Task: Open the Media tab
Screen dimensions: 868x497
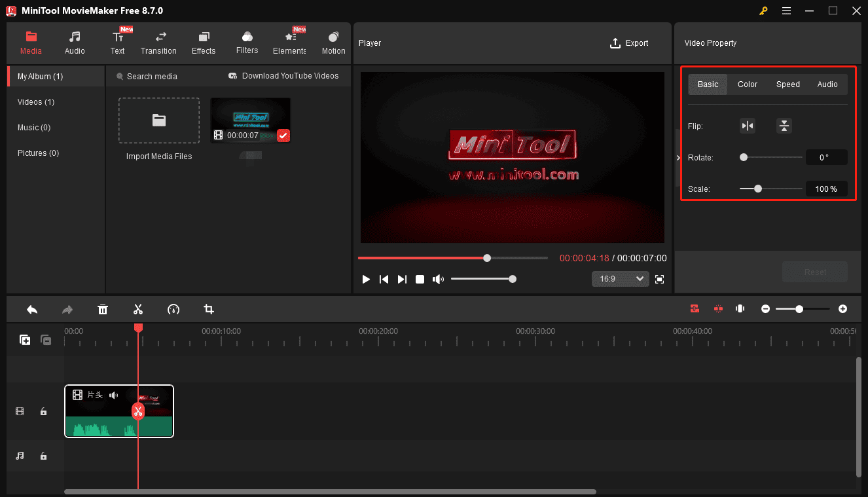Action: click(31, 43)
